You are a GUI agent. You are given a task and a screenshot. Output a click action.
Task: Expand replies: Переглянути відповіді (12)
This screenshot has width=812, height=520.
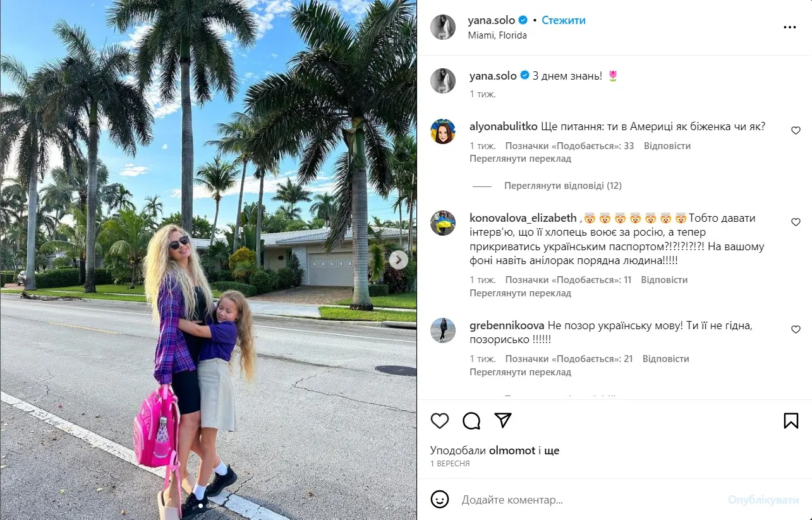coord(563,186)
